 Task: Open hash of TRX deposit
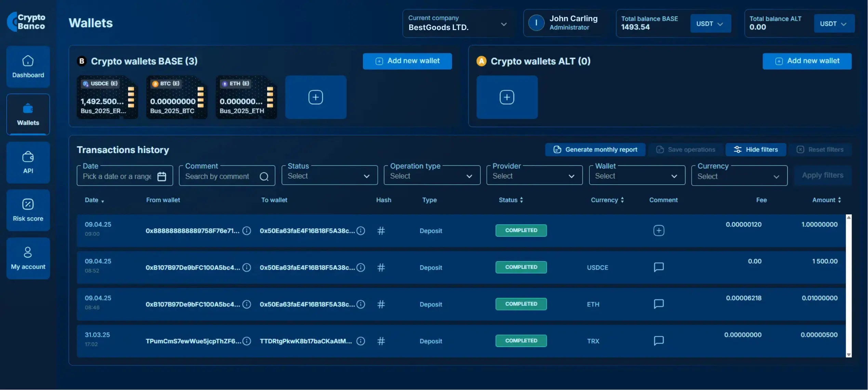[x=381, y=341]
